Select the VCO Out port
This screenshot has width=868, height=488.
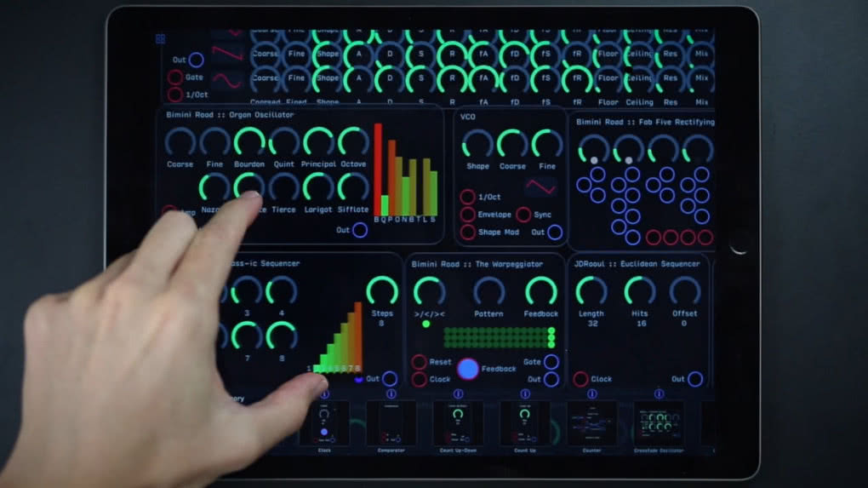tap(555, 233)
